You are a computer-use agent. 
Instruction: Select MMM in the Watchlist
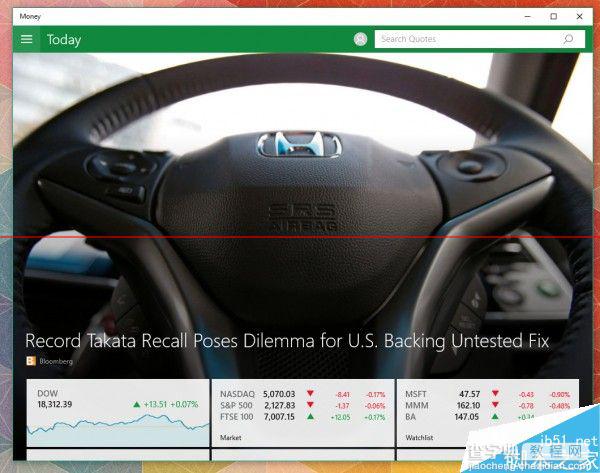click(x=417, y=406)
